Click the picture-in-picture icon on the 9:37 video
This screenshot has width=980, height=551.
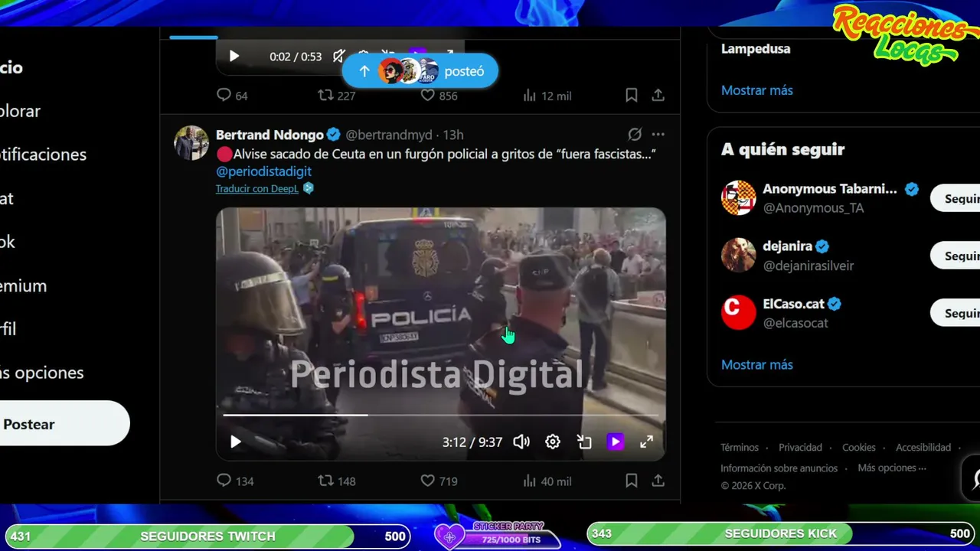click(x=584, y=442)
